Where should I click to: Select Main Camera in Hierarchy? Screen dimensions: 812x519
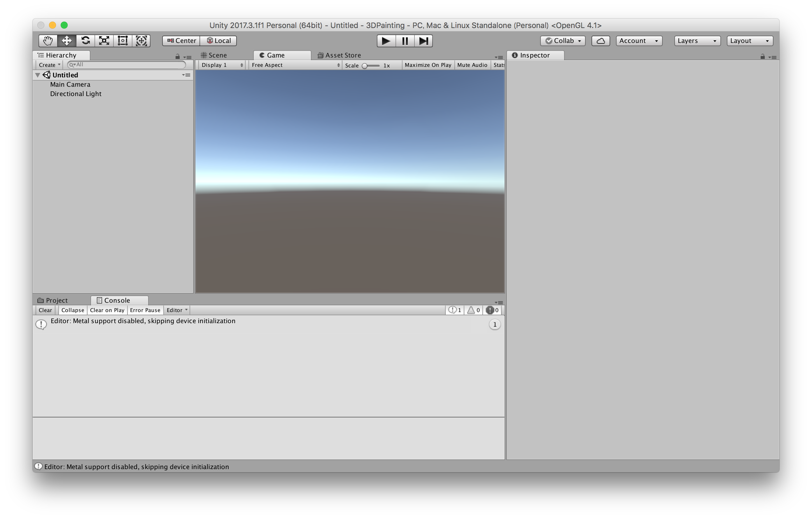(x=70, y=84)
